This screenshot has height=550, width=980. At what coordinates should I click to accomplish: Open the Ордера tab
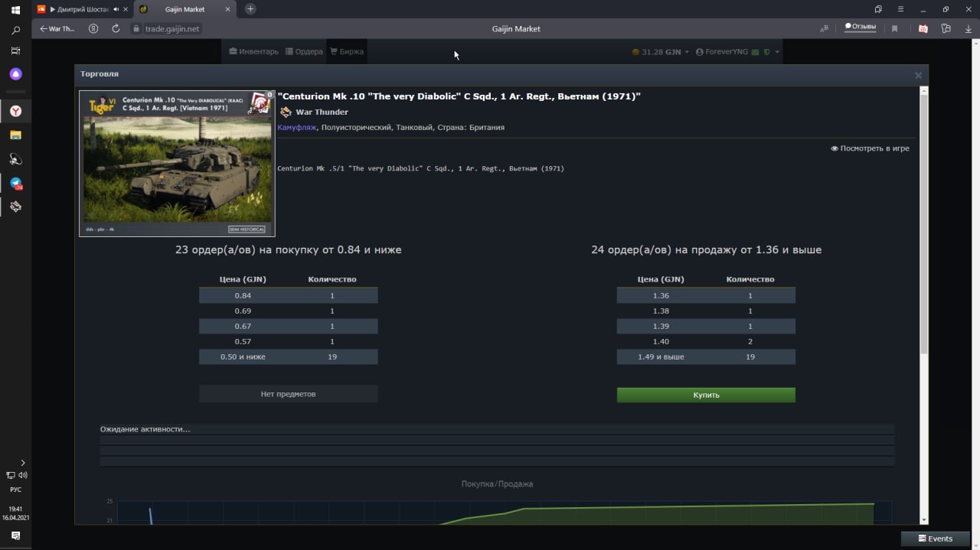pyautogui.click(x=304, y=51)
